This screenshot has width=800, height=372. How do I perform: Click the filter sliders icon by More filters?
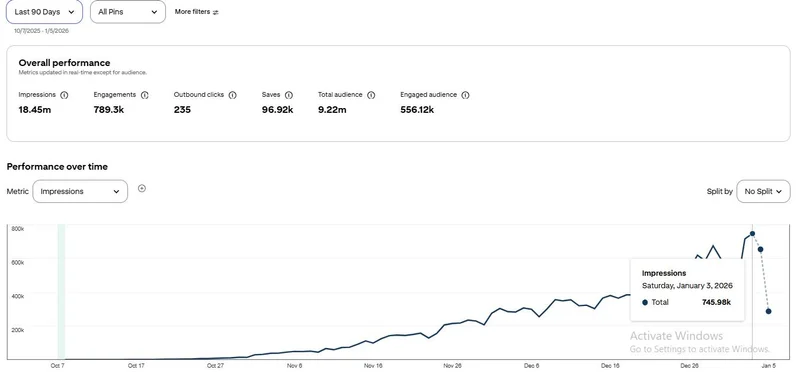[216, 12]
